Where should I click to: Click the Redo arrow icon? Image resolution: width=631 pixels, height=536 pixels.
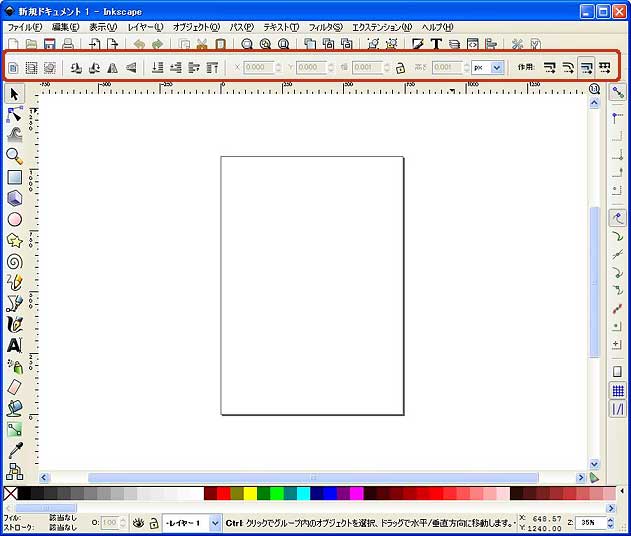coord(157,43)
